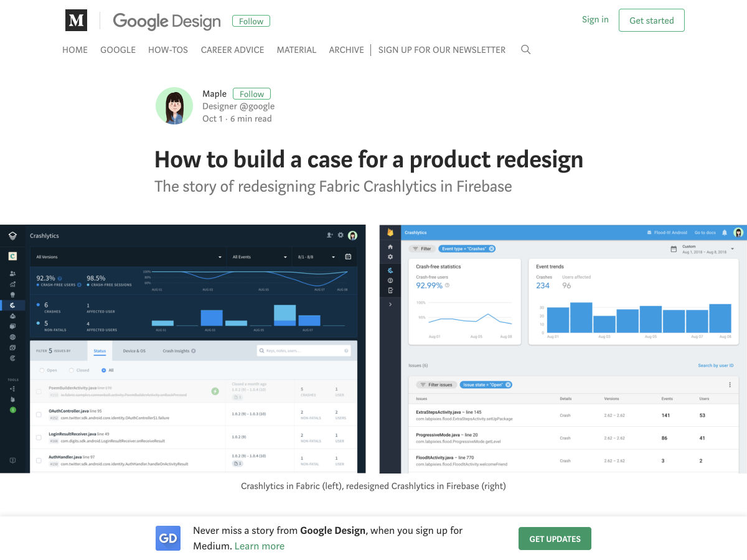Click the gear icon in Fabric Crashlytics header
This screenshot has width=747, height=560.
coord(341,235)
